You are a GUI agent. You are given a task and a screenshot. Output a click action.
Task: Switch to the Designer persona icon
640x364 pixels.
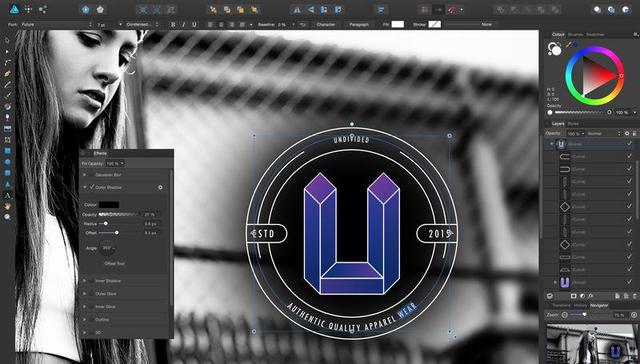tap(15, 9)
